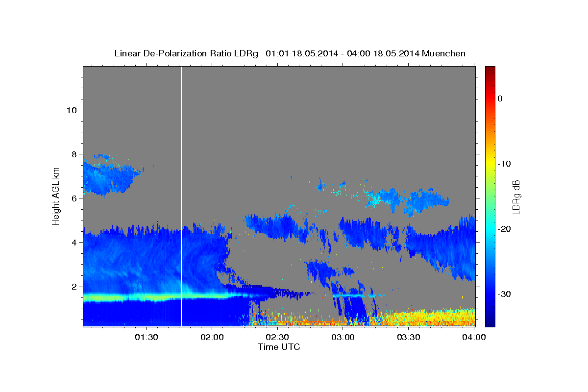Click the colorbar value -10
Screen dimensions: 588x392
pyautogui.click(x=504, y=164)
